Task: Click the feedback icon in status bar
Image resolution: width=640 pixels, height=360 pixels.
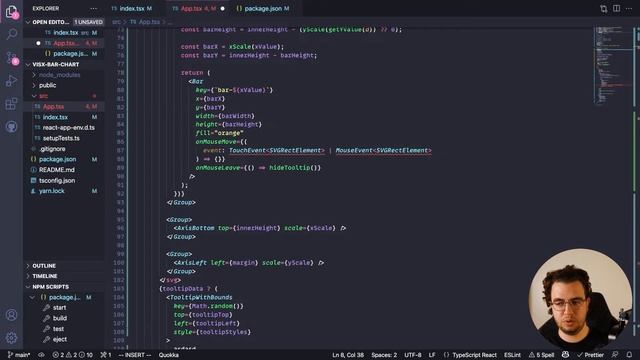Action: (x=615, y=355)
